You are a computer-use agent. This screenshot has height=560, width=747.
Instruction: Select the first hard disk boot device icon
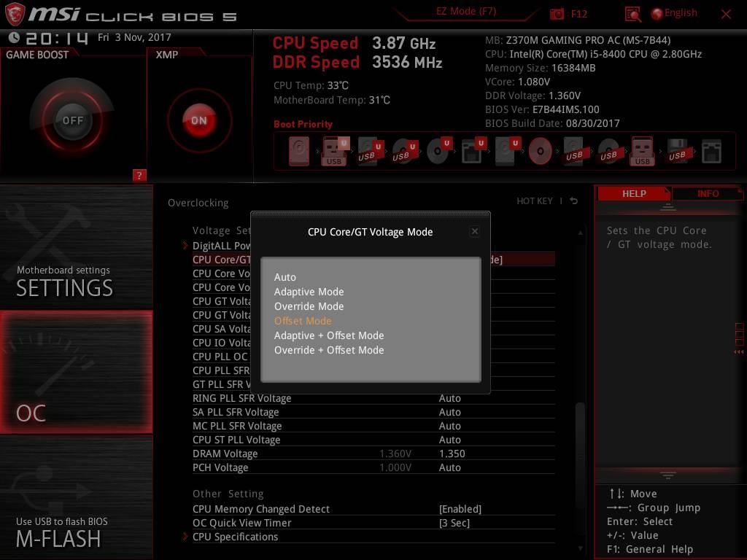click(298, 151)
